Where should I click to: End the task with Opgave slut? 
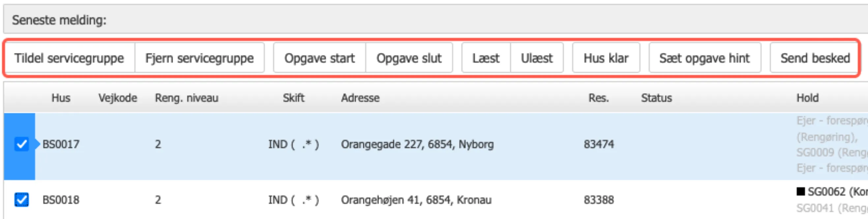[409, 58]
